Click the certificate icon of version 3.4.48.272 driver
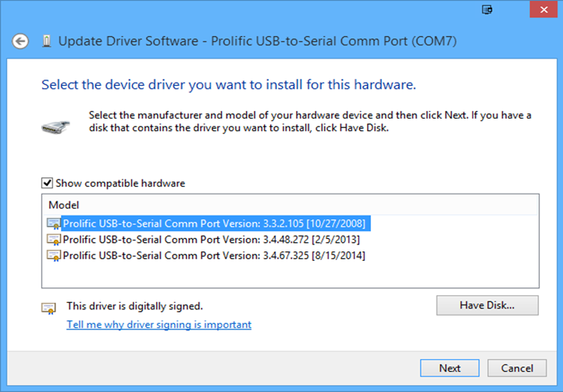The height and width of the screenshot is (392, 563). pos(53,240)
